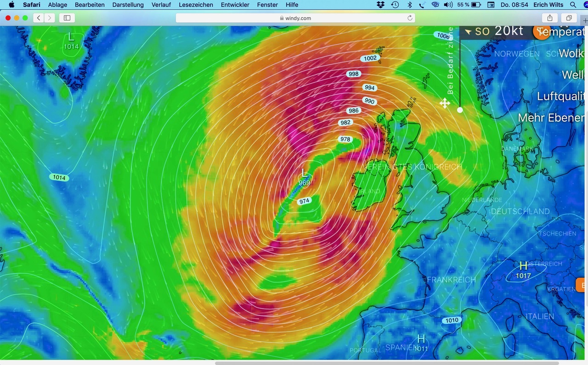Open the Ablage menu
Image resolution: width=588 pixels, height=365 pixels.
(57, 5)
